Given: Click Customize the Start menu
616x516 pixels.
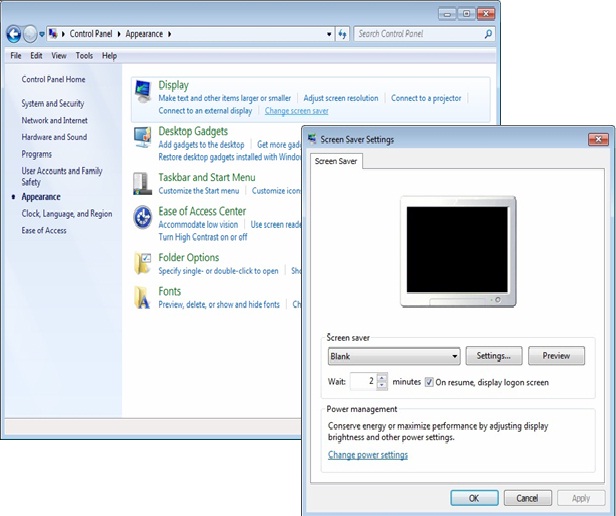Looking at the screenshot, I should click(199, 191).
